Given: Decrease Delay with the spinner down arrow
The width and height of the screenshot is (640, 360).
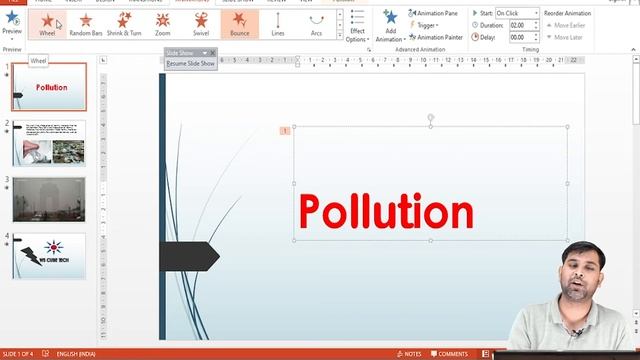Looking at the screenshot, I should (536, 40).
